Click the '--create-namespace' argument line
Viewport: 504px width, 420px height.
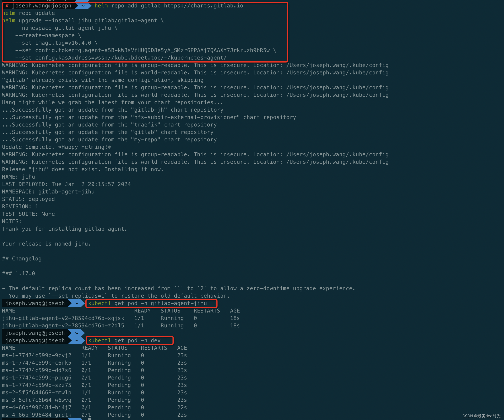click(48, 36)
